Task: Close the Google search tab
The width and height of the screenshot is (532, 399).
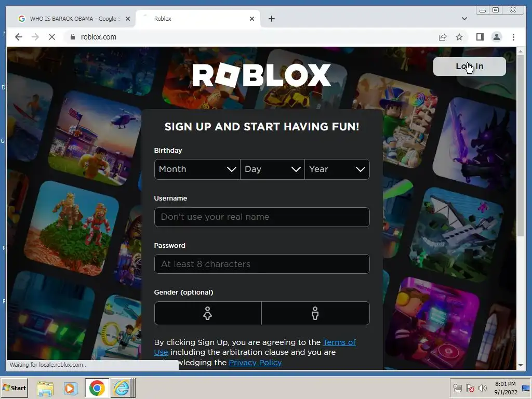Action: [x=128, y=19]
